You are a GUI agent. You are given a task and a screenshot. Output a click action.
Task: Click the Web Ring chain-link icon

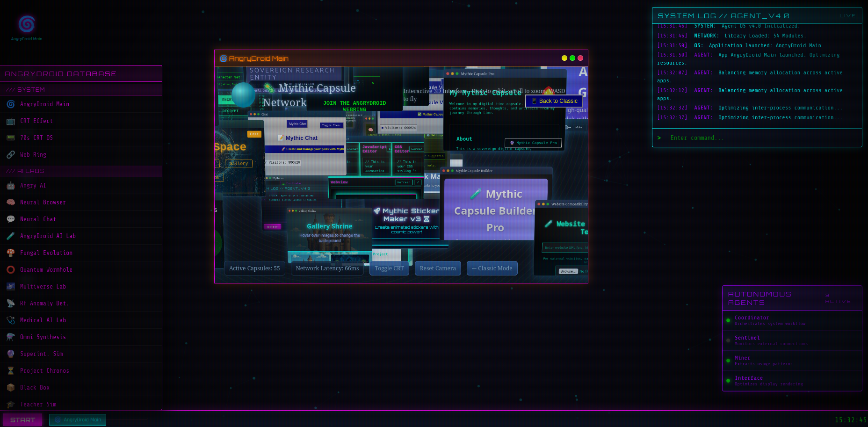click(10, 154)
